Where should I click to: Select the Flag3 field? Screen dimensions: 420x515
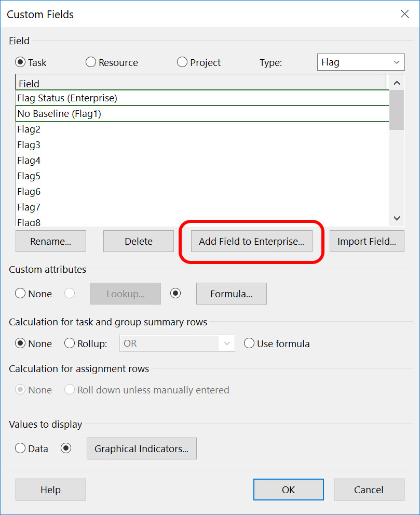point(202,145)
